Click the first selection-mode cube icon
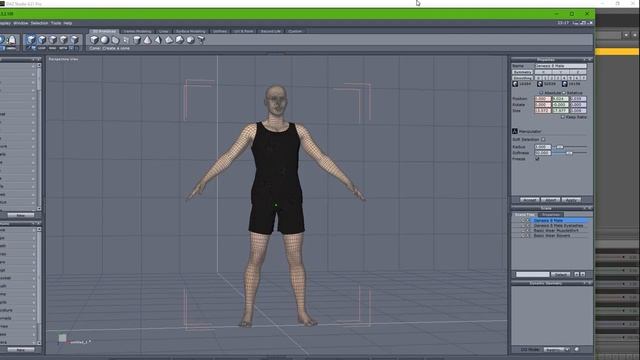This screenshot has height=360, width=640. 31,40
